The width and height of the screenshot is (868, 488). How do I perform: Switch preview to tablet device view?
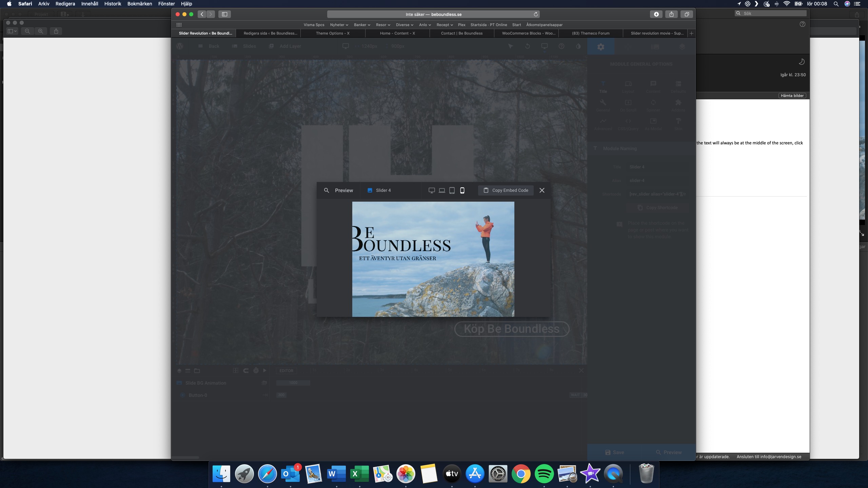tap(452, 190)
